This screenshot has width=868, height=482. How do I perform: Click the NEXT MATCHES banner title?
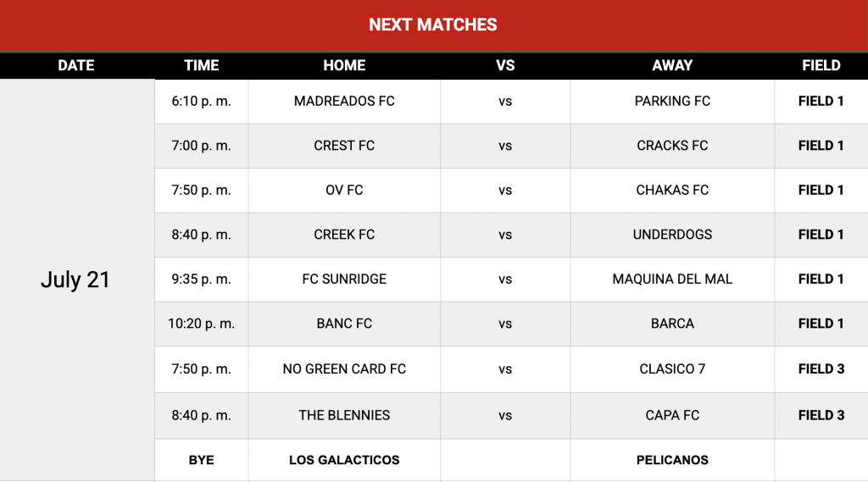433,25
